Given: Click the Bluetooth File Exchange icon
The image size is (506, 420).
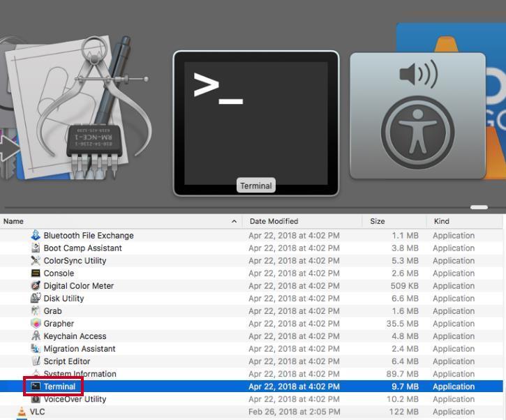Looking at the screenshot, I should pyautogui.click(x=36, y=235).
